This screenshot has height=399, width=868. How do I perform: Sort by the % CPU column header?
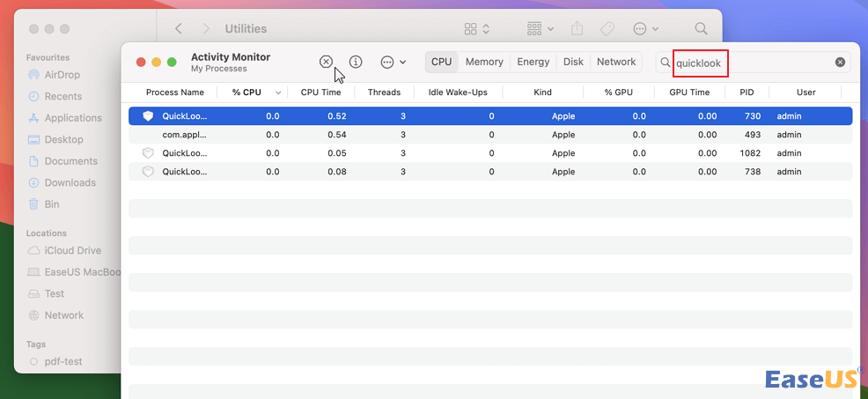(246, 92)
